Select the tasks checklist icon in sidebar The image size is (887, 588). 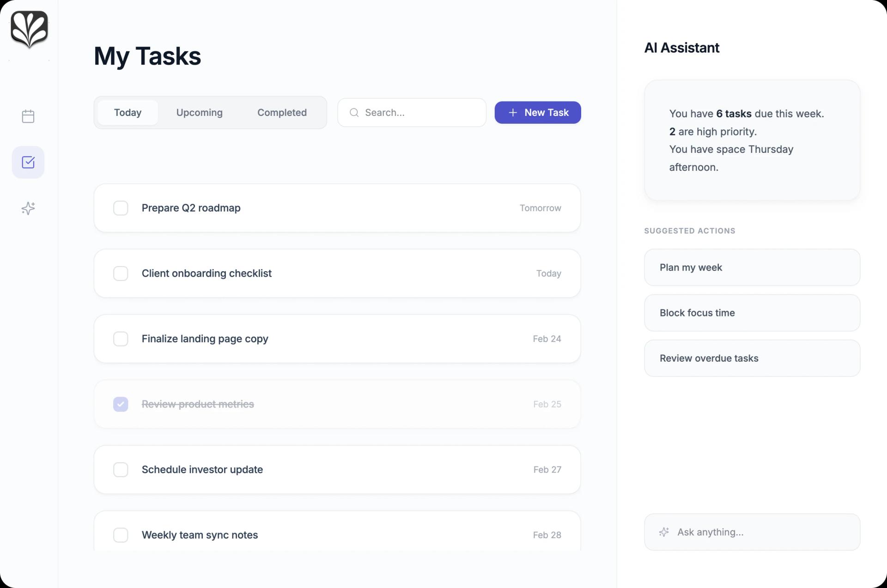[x=28, y=162]
